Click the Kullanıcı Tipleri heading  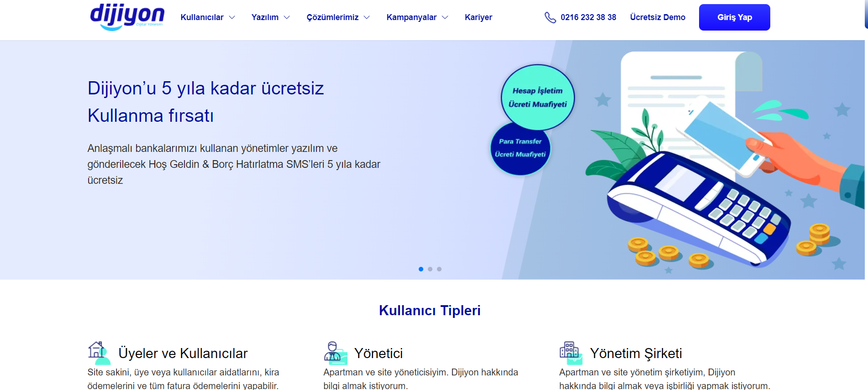tap(430, 310)
